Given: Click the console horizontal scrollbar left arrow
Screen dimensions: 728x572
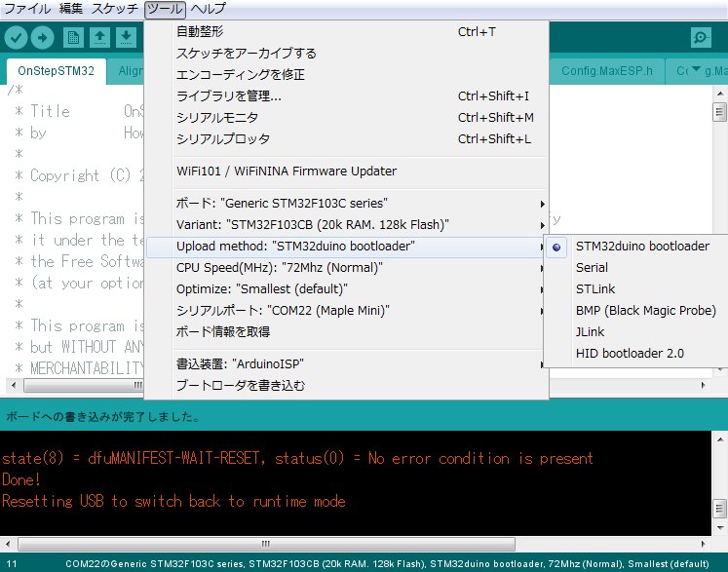Looking at the screenshot, I should click(x=8, y=544).
